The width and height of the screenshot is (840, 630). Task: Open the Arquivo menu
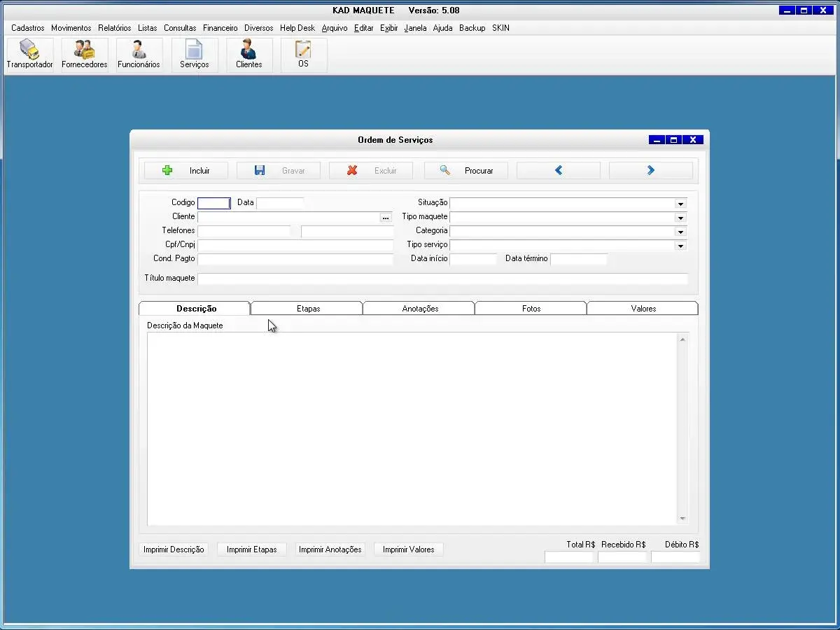[x=335, y=28]
